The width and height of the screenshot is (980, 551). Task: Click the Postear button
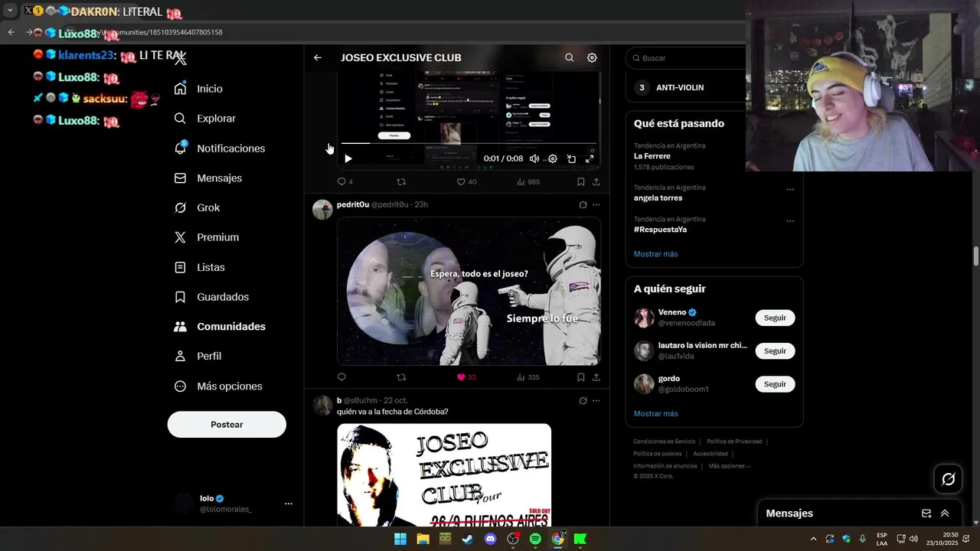[227, 425]
